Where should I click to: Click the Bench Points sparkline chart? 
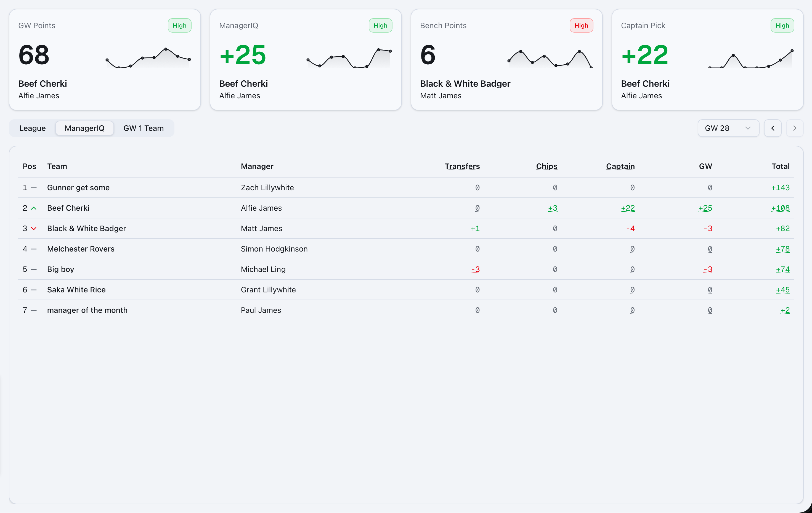coord(549,59)
